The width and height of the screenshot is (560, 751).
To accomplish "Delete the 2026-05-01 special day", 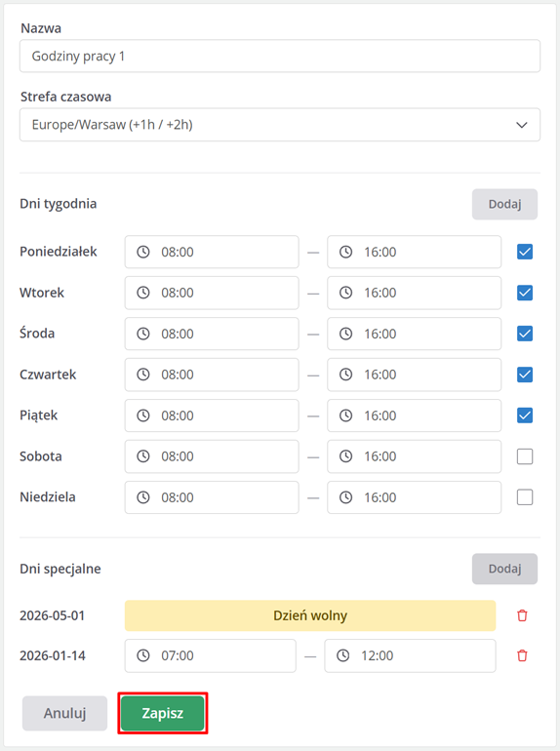I will (x=522, y=615).
